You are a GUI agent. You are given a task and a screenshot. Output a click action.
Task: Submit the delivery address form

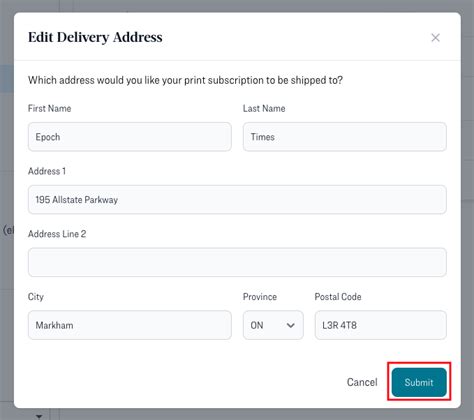coord(419,382)
